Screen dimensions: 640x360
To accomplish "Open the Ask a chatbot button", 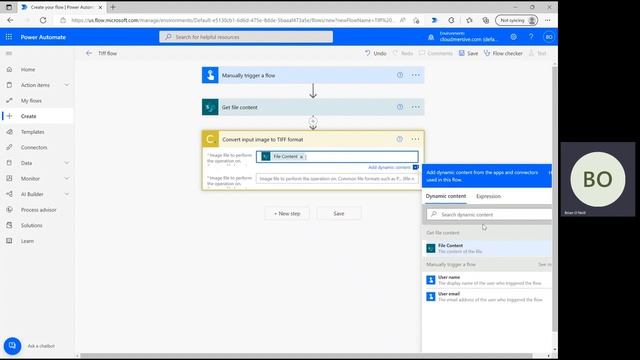I will pyautogui.click(x=12, y=346).
